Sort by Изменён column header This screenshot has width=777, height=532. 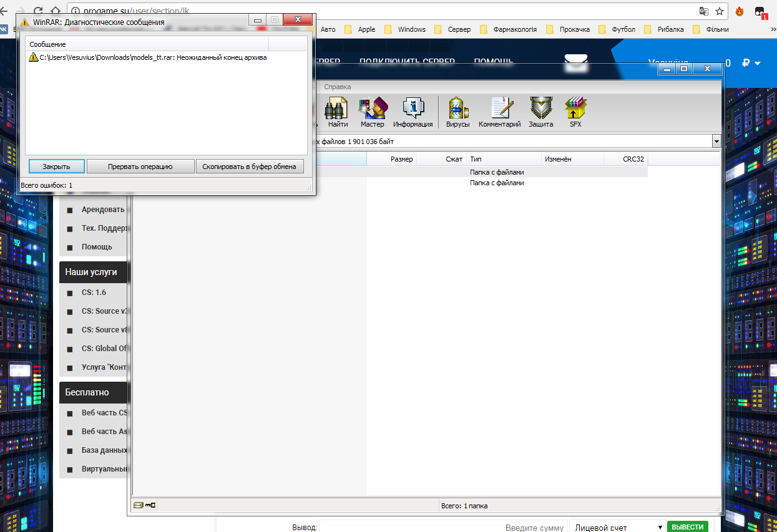(x=572, y=159)
